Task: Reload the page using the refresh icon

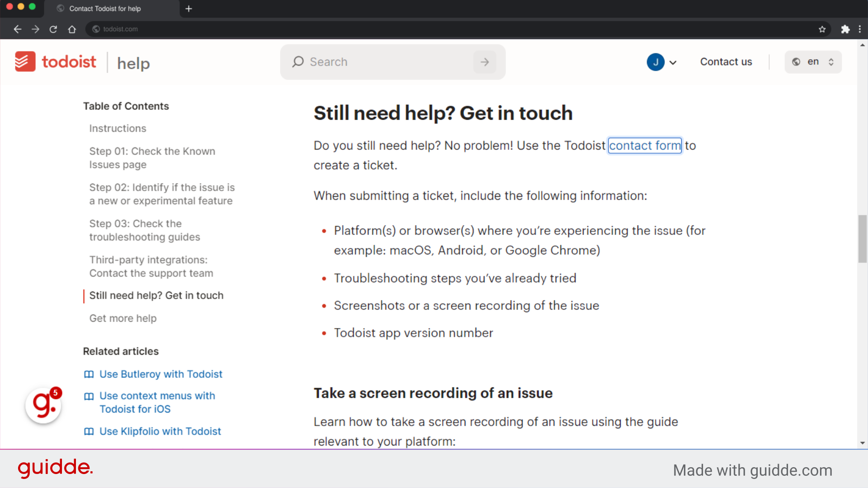Action: point(53,29)
